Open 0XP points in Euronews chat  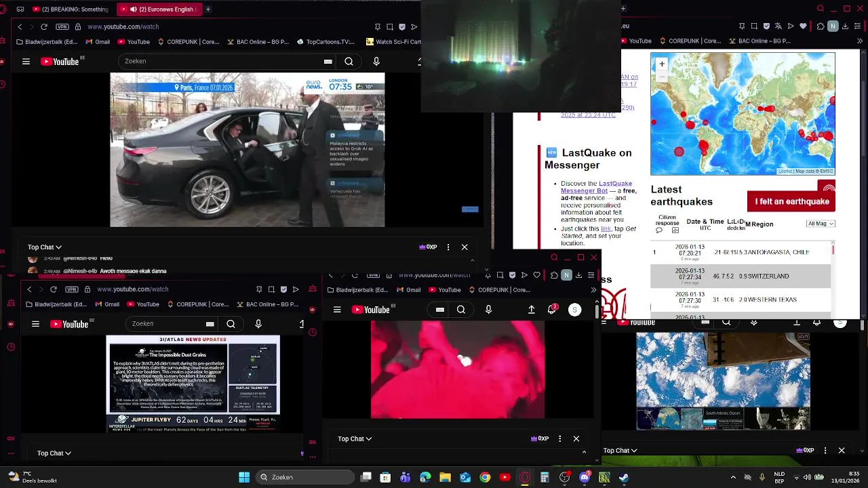point(428,247)
